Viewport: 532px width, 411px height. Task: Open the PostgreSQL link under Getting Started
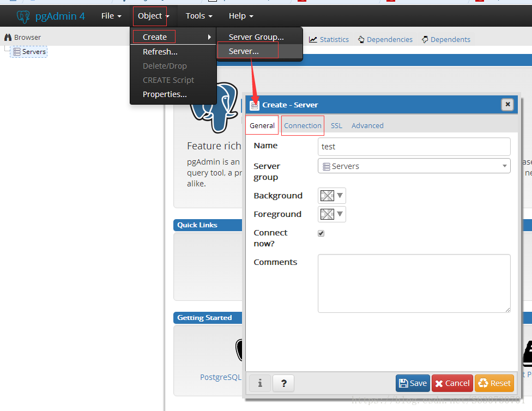pos(221,377)
